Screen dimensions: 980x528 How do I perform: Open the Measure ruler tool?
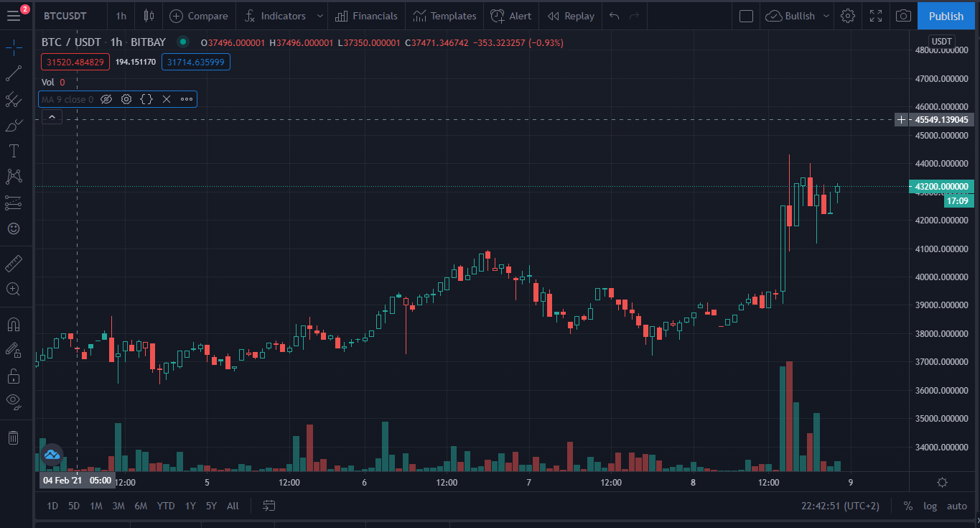click(14, 263)
